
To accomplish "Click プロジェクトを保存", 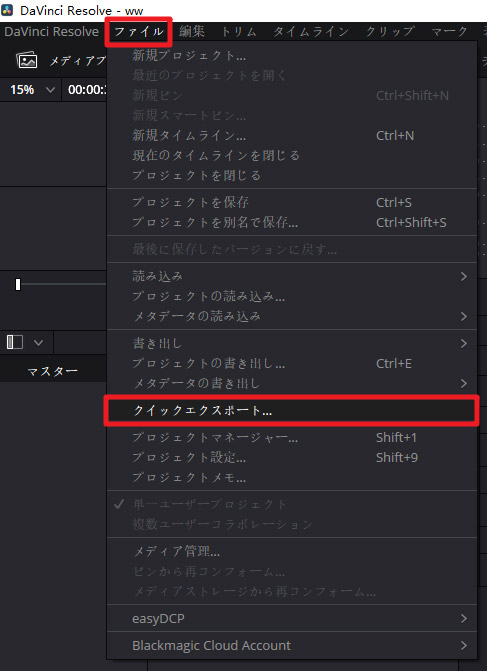I will click(291, 202).
